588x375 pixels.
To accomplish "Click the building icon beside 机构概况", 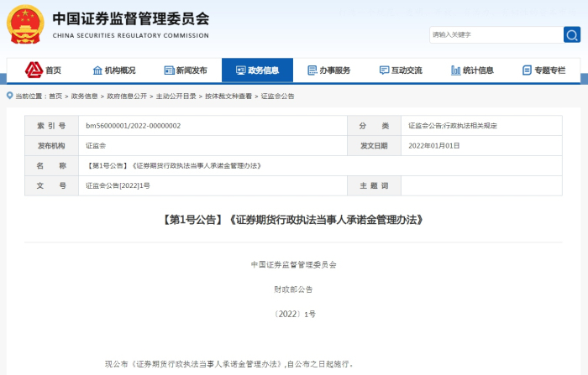I will (97, 70).
